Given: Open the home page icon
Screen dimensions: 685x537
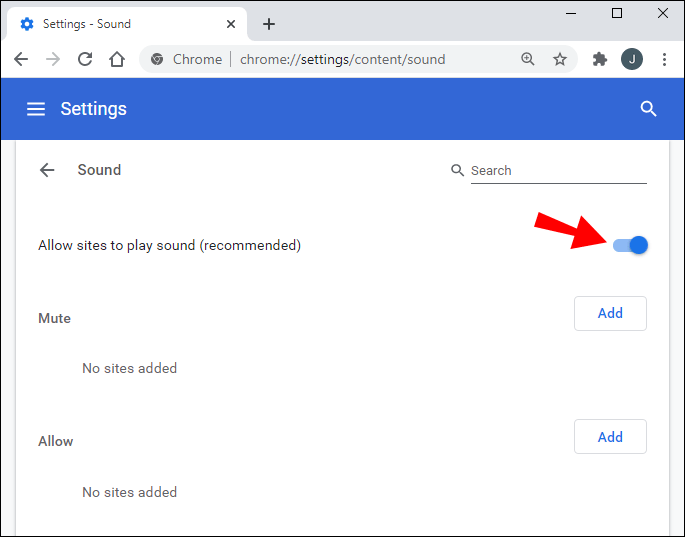Looking at the screenshot, I should coord(117,59).
